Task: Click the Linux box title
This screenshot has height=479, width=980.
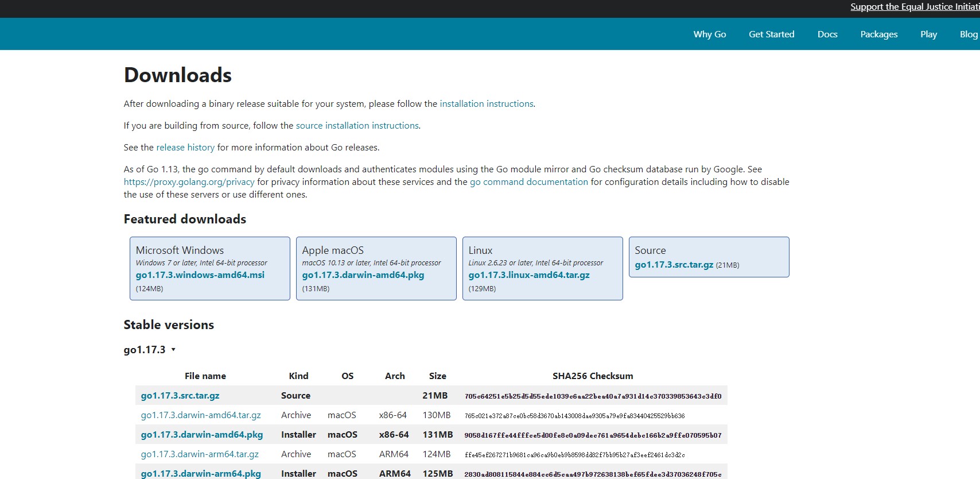Action: [480, 250]
